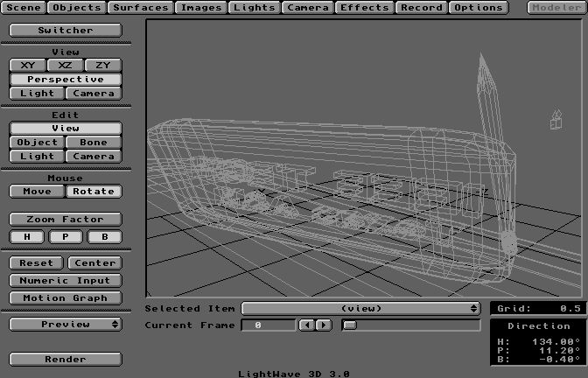Select Object edit mode
The image size is (588, 378).
(37, 143)
